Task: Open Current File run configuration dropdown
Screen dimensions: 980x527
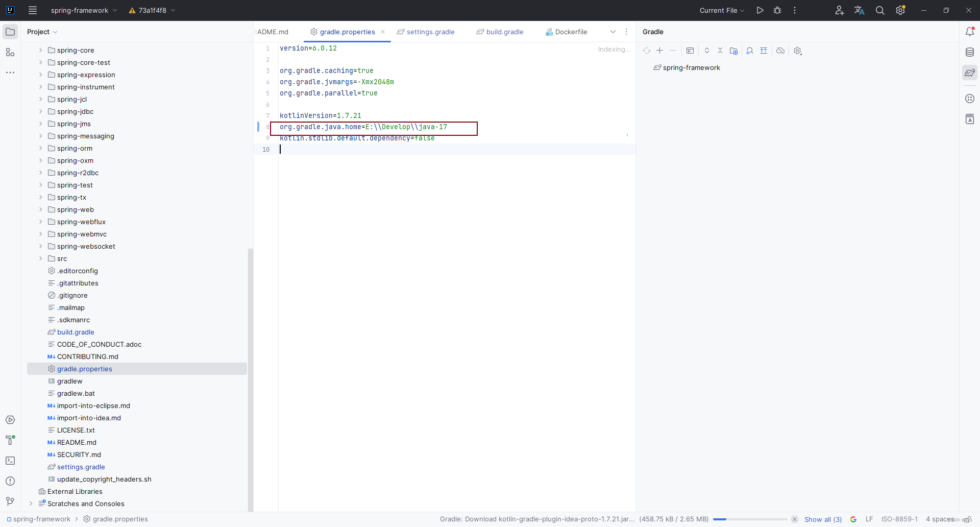Action: pyautogui.click(x=722, y=10)
